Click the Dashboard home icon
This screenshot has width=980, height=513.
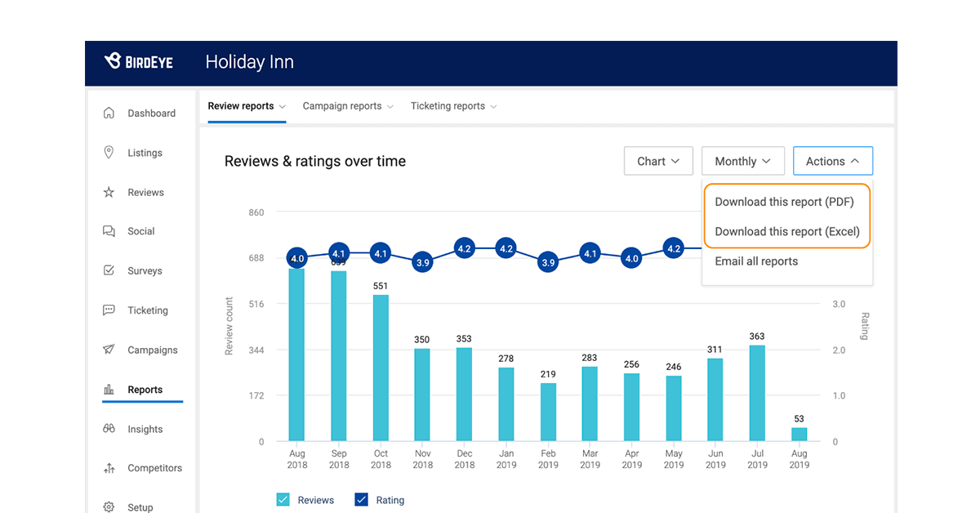[109, 113]
